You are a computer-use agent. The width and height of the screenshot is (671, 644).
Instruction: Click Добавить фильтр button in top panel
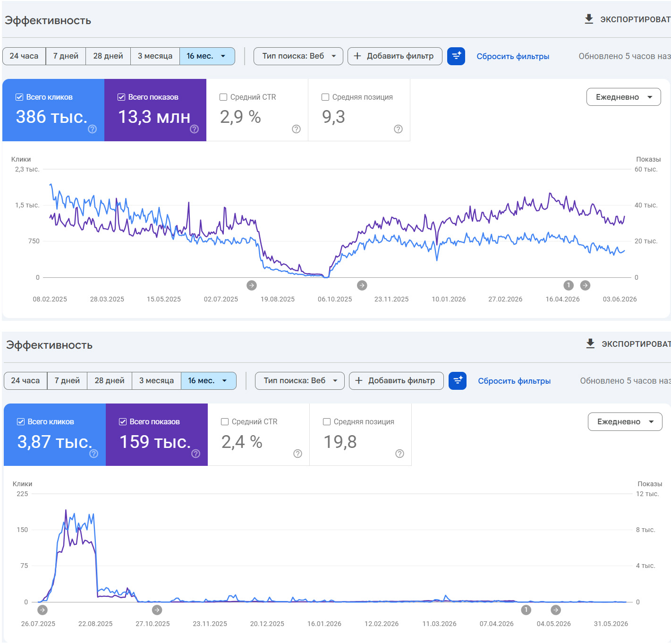tap(395, 56)
